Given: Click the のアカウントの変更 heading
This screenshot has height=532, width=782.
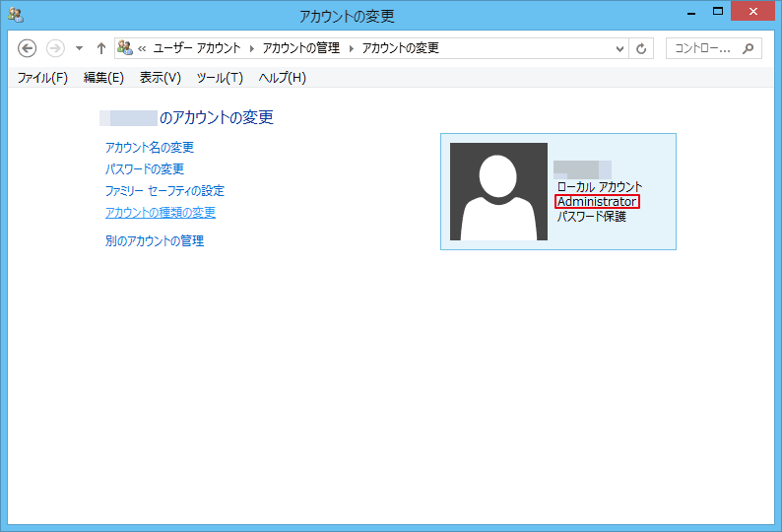Looking at the screenshot, I should [216, 118].
